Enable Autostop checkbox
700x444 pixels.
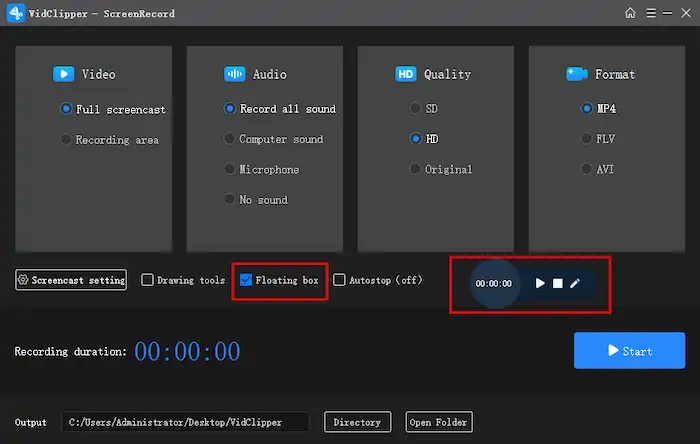click(339, 280)
